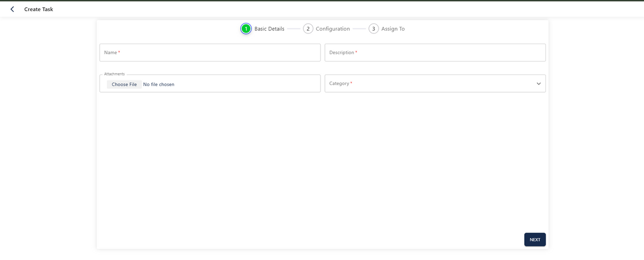Image resolution: width=644 pixels, height=260 pixels.
Task: Go to the Basic Details step label
Action: coord(269,29)
